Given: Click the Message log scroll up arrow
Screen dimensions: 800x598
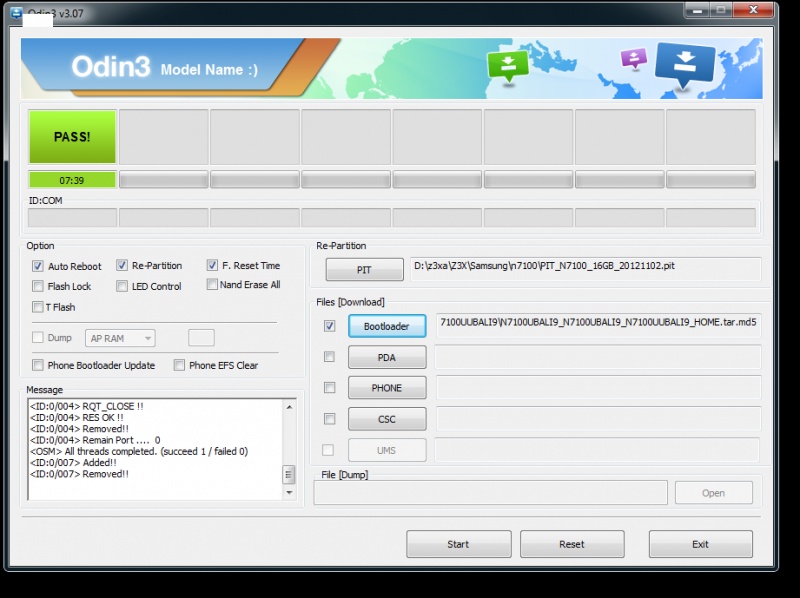Looking at the screenshot, I should click(x=289, y=407).
